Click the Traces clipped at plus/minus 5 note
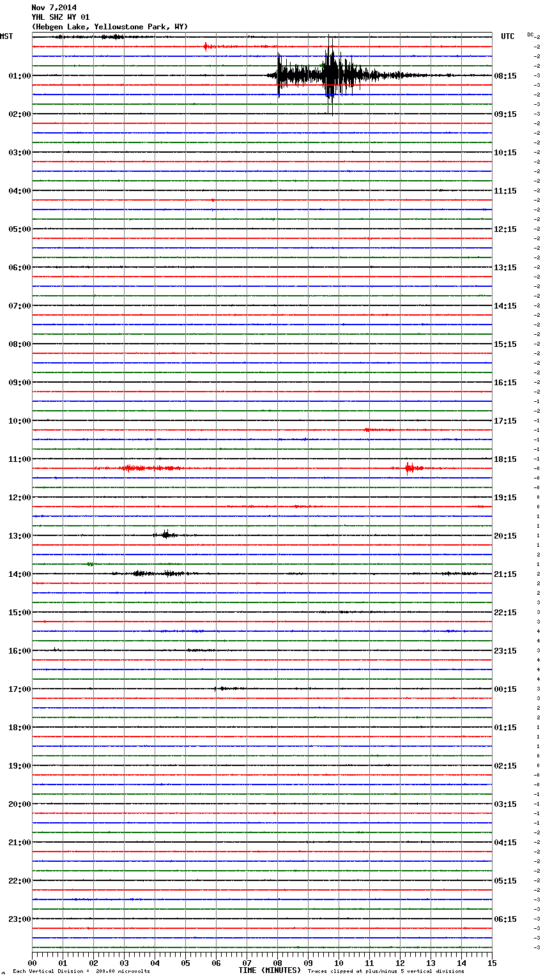The height and width of the screenshot is (980, 543). (x=386, y=972)
